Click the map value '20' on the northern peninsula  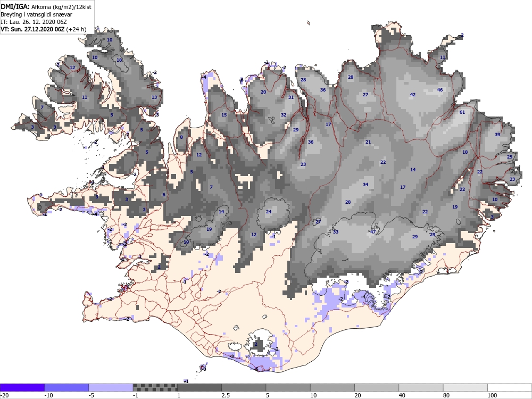click(x=263, y=92)
